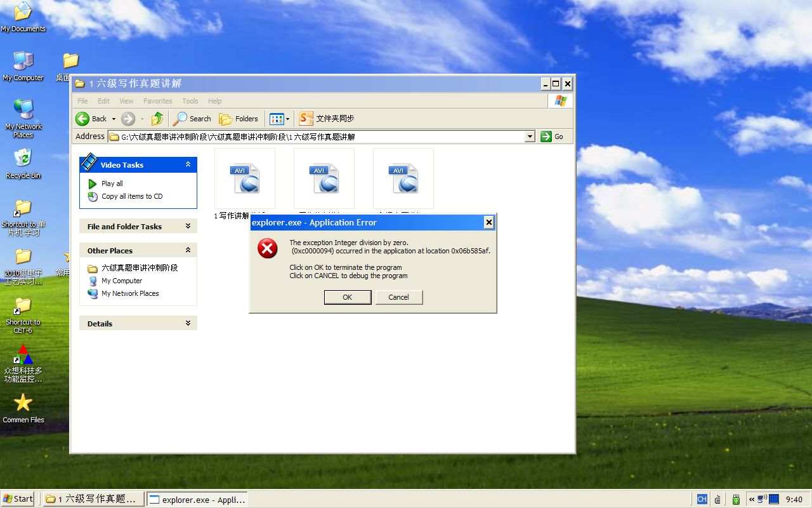The width and height of the screenshot is (812, 508).
Task: Click the CH language indicator
Action: click(x=702, y=499)
